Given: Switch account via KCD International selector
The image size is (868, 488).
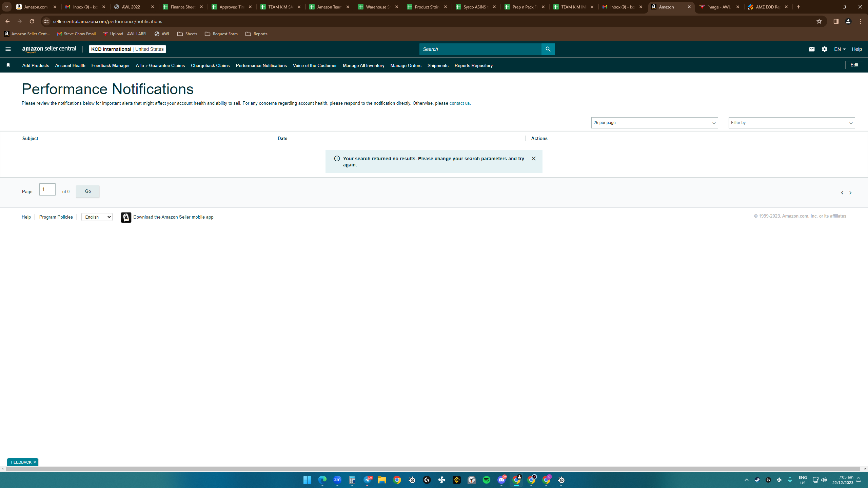Looking at the screenshot, I should (127, 49).
